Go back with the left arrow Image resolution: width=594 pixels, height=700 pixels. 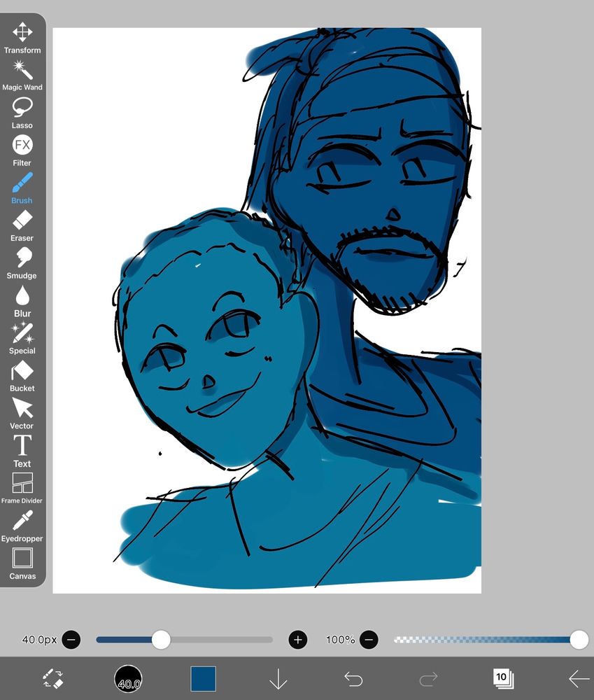(579, 679)
